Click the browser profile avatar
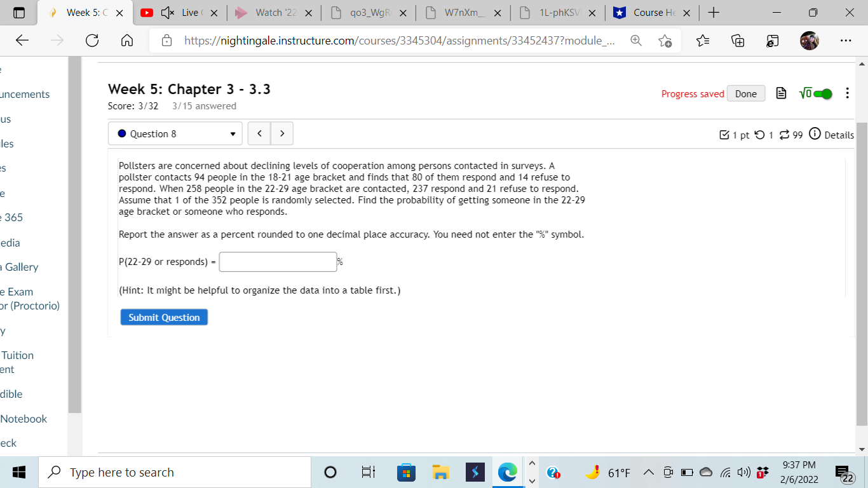868x488 pixels. click(809, 41)
